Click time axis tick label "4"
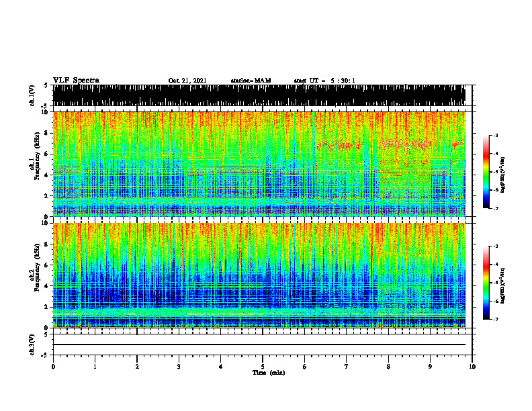The image size is (532, 411). point(221,367)
